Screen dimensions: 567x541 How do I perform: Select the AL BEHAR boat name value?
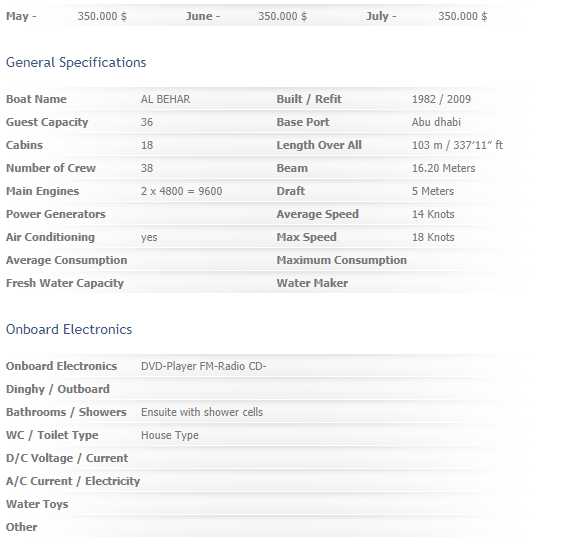[165, 99]
